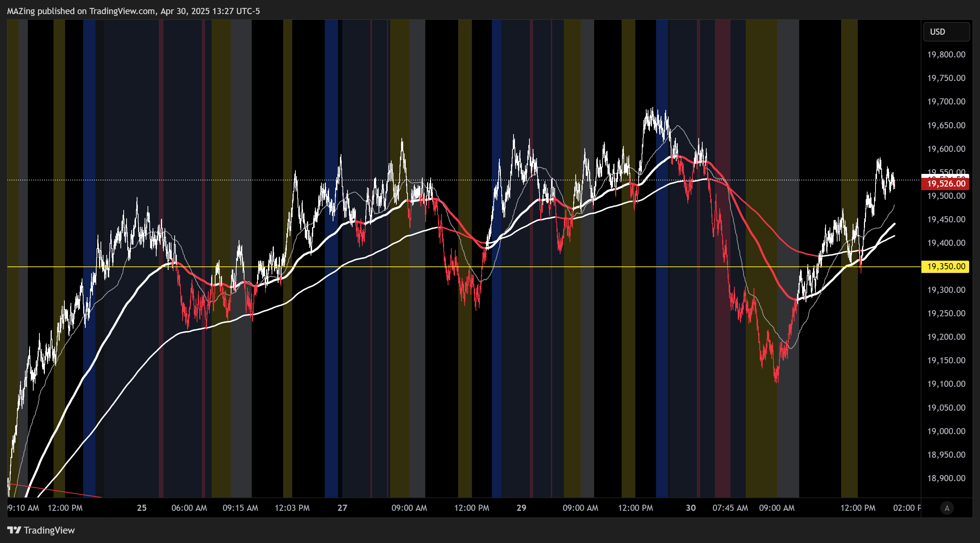Open the TradingView logo link
980x543 pixels.
[41, 530]
